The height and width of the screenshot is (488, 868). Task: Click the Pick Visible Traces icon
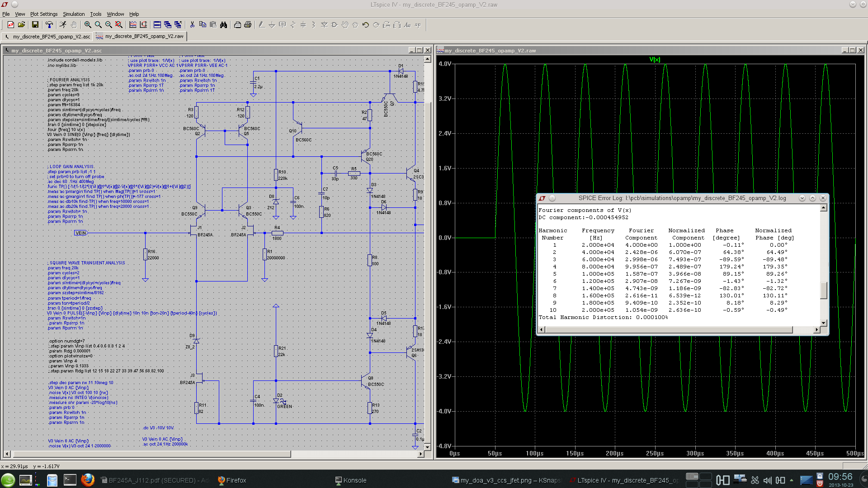133,25
